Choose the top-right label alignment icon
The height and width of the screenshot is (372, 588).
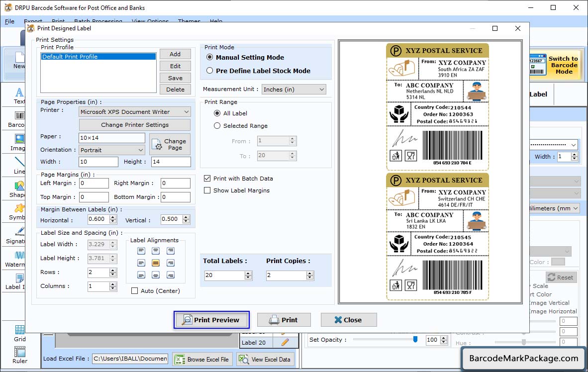(171, 251)
